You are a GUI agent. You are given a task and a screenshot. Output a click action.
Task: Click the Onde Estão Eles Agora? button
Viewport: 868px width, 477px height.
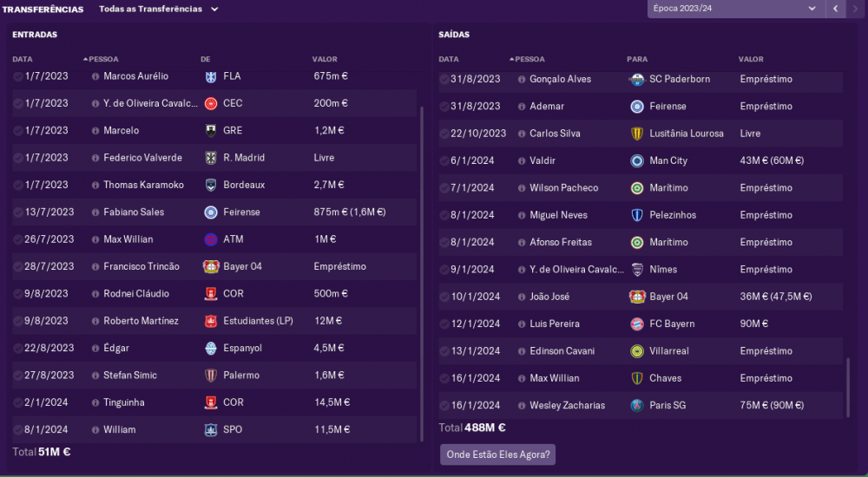click(497, 454)
